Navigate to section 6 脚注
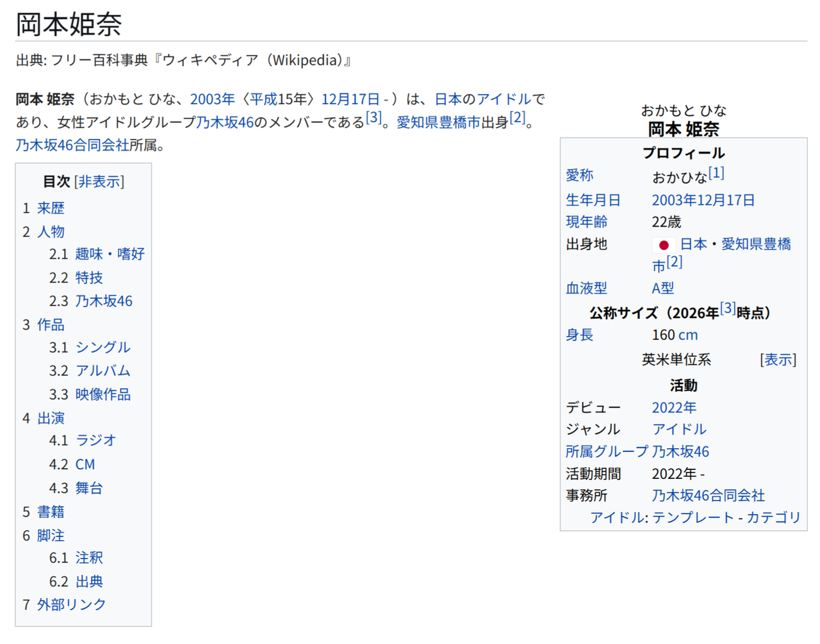This screenshot has width=820, height=644. (51, 535)
